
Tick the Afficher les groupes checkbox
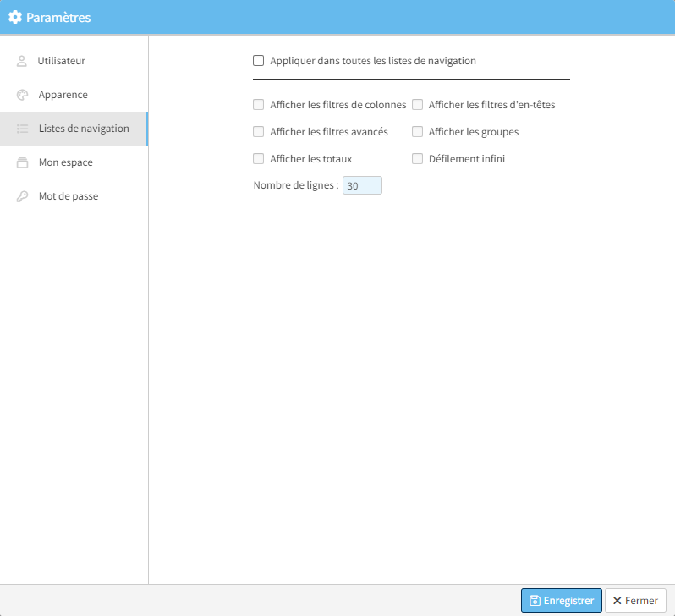click(x=417, y=132)
